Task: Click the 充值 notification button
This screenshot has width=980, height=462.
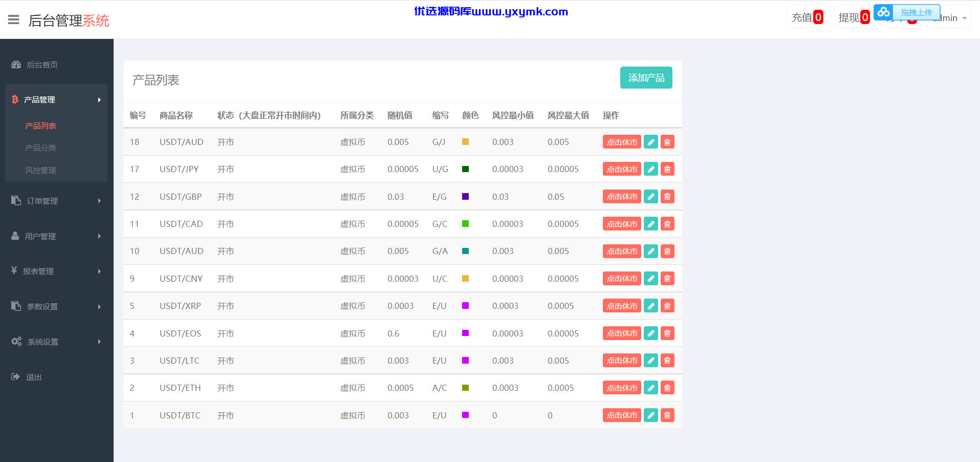Action: 807,17
